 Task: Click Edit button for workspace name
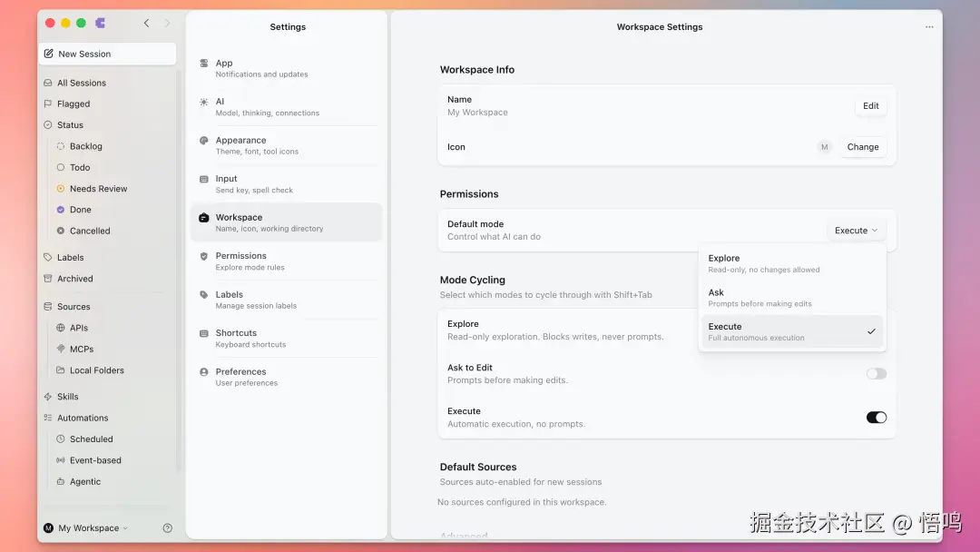(870, 105)
